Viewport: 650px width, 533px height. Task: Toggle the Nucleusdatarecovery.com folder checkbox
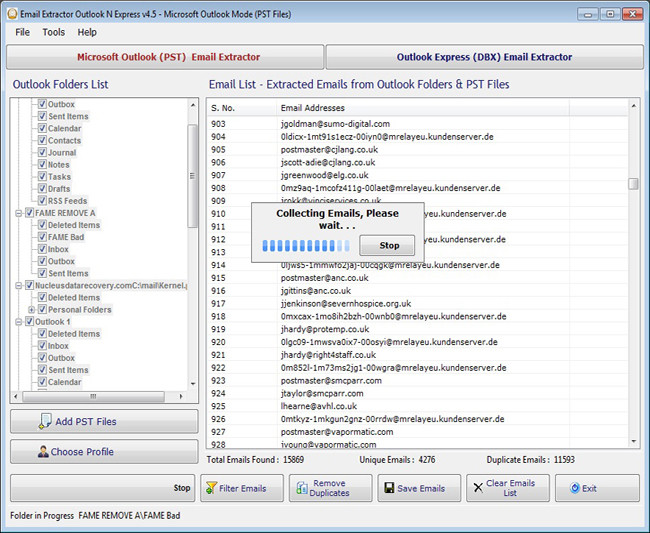tap(29, 285)
